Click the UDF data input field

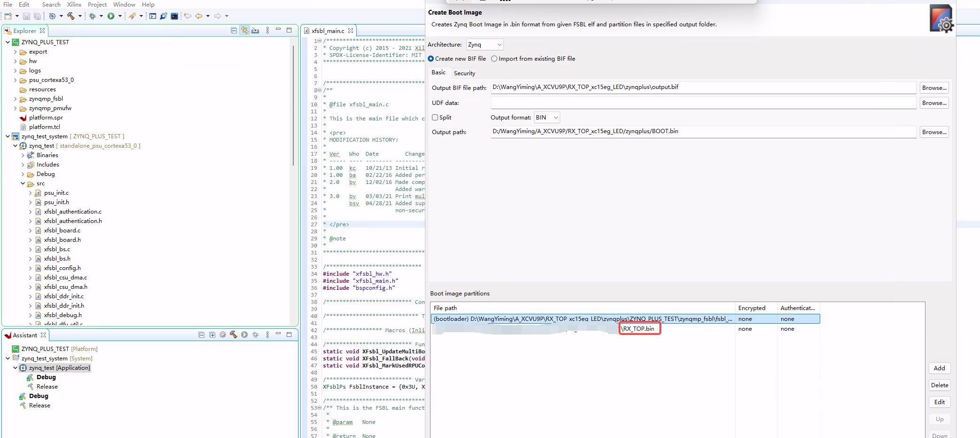click(704, 103)
